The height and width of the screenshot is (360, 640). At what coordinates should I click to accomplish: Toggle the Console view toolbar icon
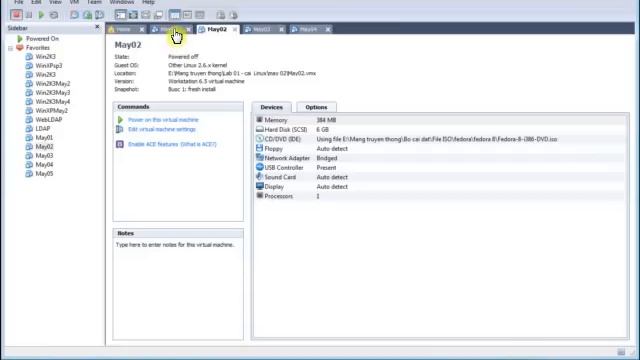pyautogui.click(x=187, y=15)
